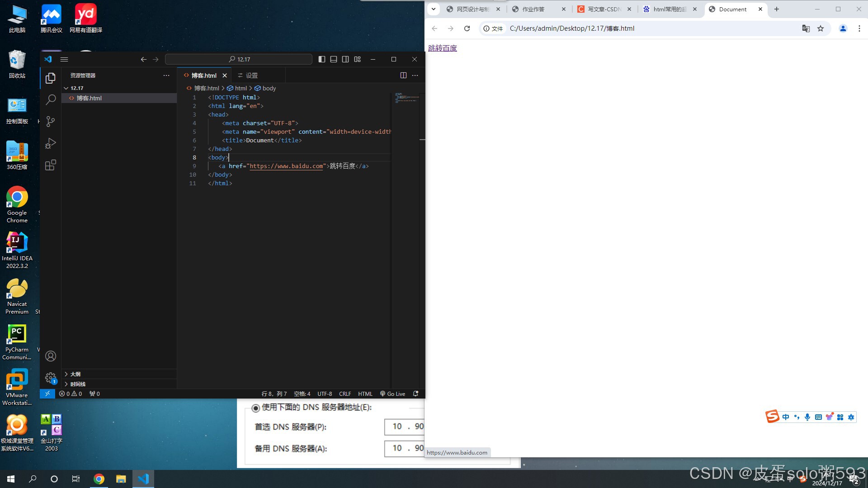Bookmark this page with the star icon

821,28
